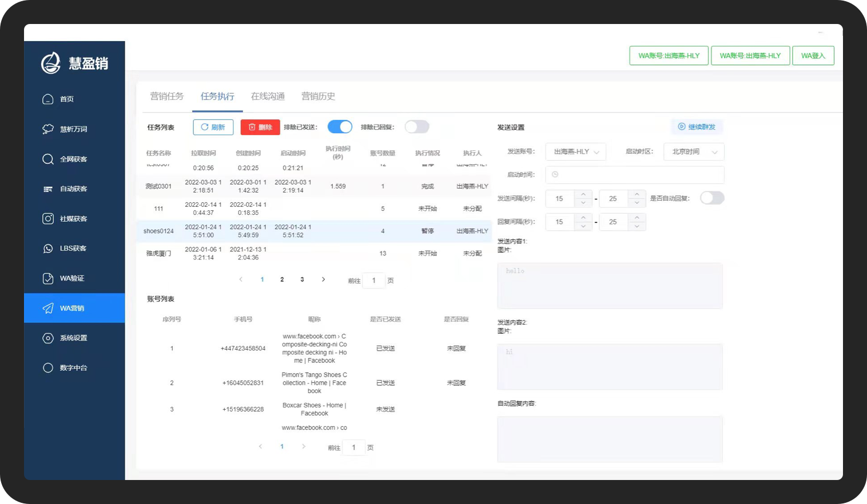Increase the 发送间隔 maximum value of 25
The width and height of the screenshot is (867, 504).
click(x=637, y=194)
